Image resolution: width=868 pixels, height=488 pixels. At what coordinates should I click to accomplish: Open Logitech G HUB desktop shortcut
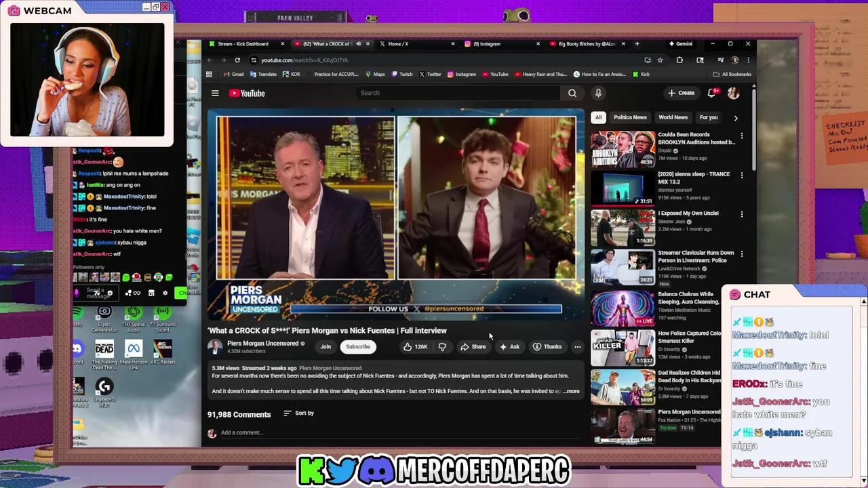pyautogui.click(x=104, y=392)
